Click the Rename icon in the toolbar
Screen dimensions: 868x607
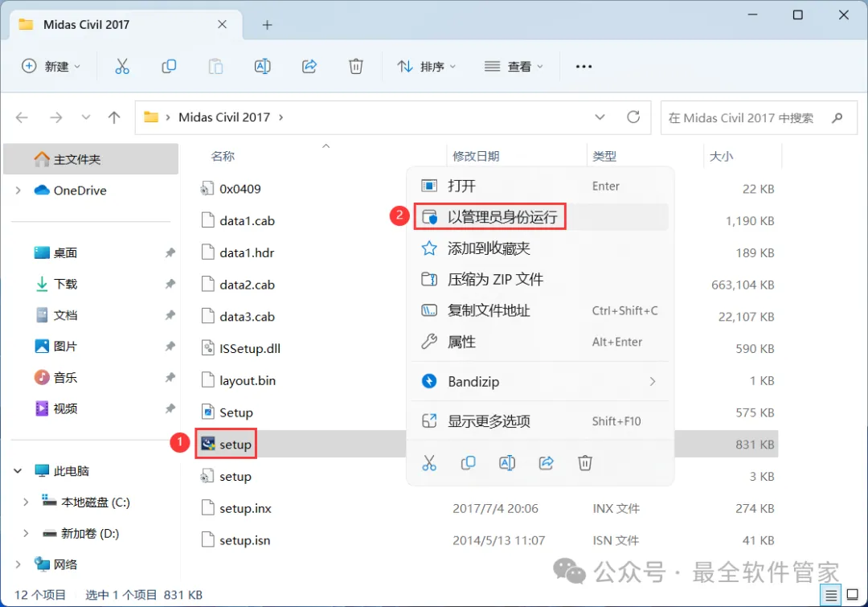pos(262,67)
